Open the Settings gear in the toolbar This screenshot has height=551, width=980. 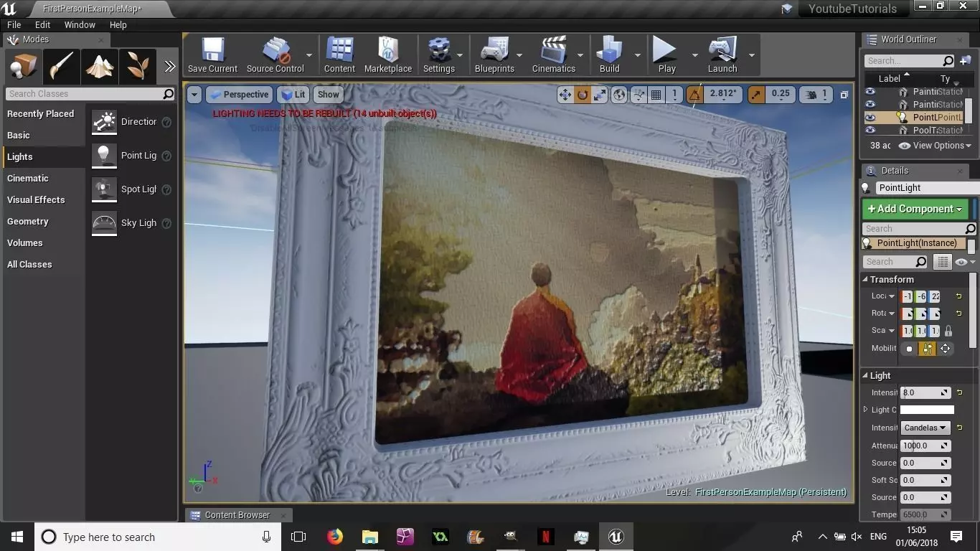438,55
